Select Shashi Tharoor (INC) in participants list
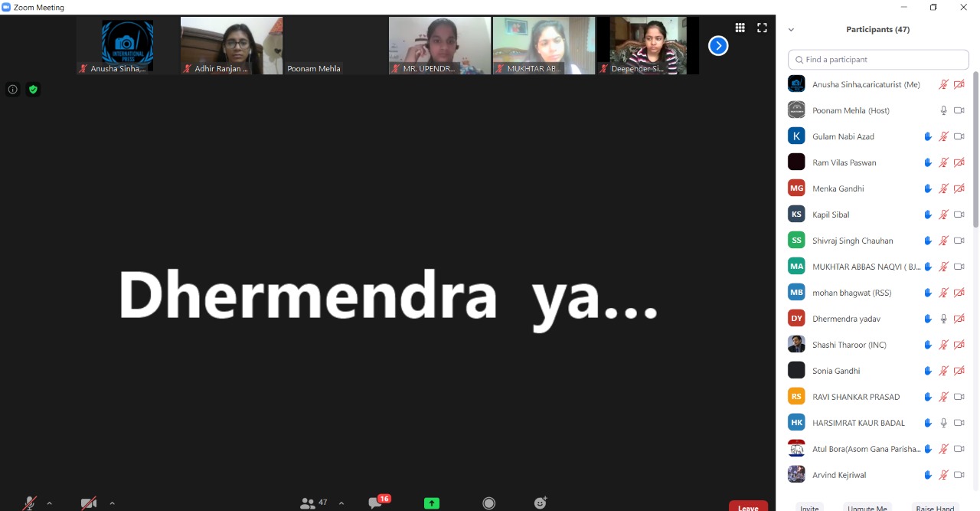The width and height of the screenshot is (980, 511). [849, 345]
